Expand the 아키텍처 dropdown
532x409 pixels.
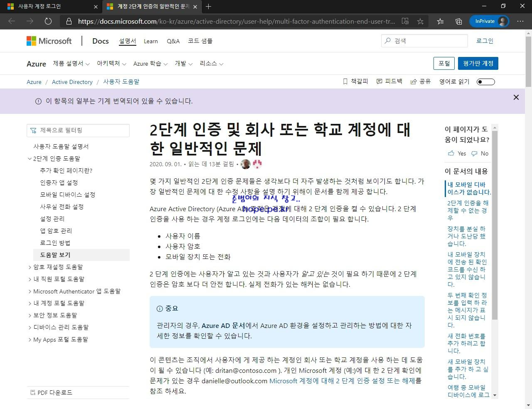[x=111, y=64]
